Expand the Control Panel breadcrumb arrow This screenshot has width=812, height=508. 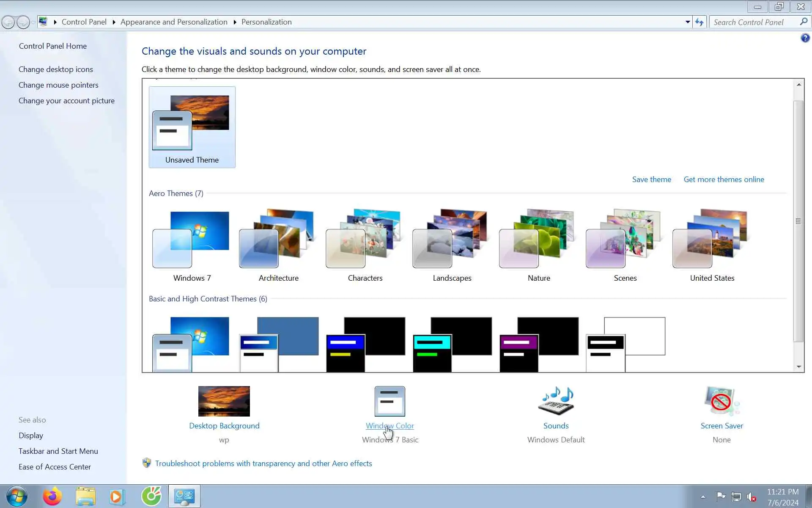(114, 22)
